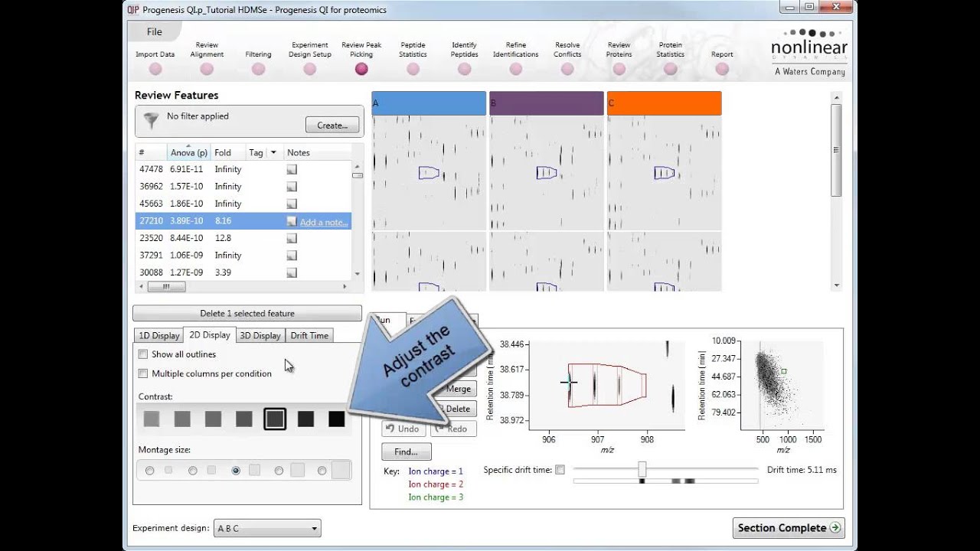980x551 pixels.
Task: Click Delete 1 selected feature button
Action: pyautogui.click(x=247, y=313)
